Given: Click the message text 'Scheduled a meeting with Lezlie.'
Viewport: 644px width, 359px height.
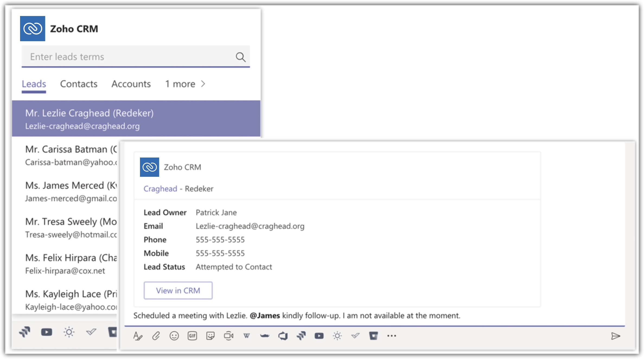Looking at the screenshot, I should (190, 316).
